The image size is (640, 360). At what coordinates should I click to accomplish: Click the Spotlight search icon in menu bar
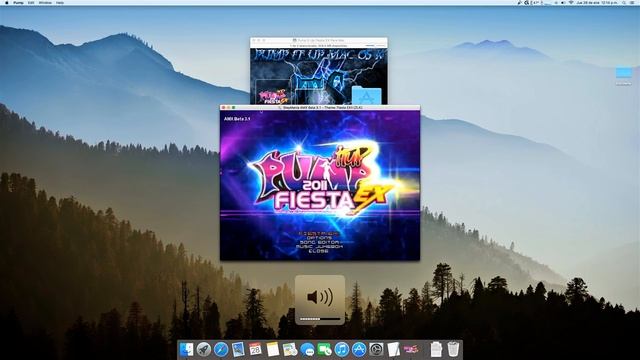click(x=625, y=2)
